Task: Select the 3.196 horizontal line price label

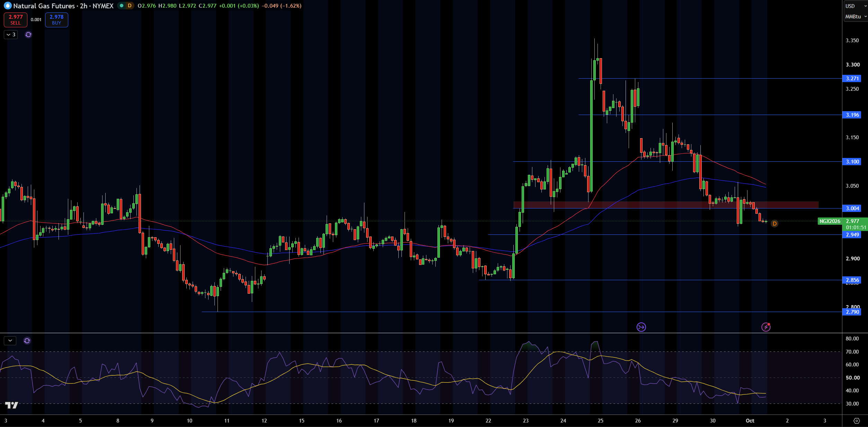Action: point(851,115)
